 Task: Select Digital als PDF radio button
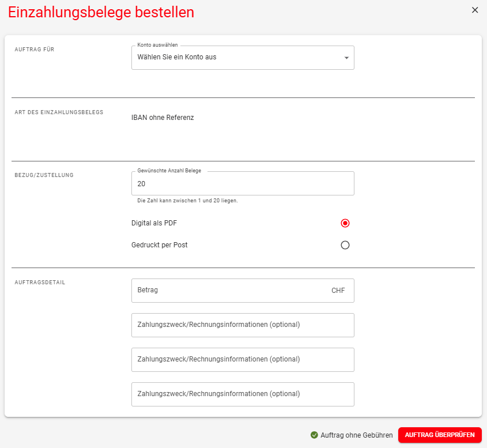click(345, 223)
